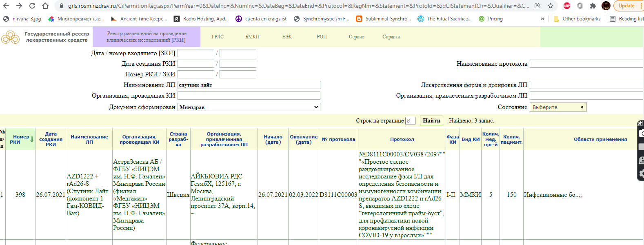
Task: Click the Швеция country cell
Action: [x=178, y=195]
